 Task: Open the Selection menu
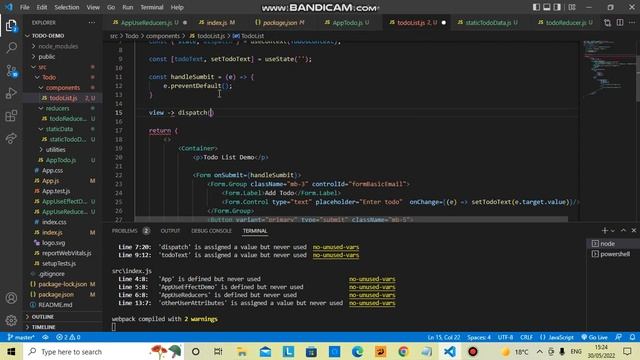tap(67, 7)
